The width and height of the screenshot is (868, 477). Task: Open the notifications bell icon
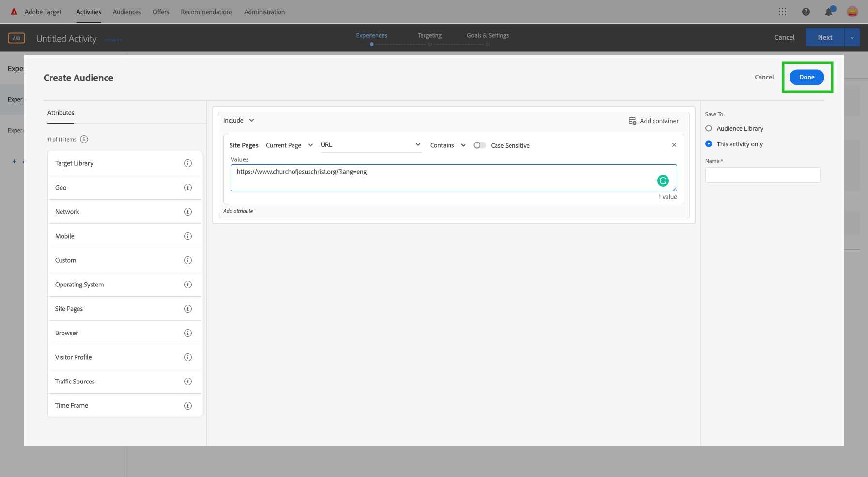pyautogui.click(x=828, y=11)
